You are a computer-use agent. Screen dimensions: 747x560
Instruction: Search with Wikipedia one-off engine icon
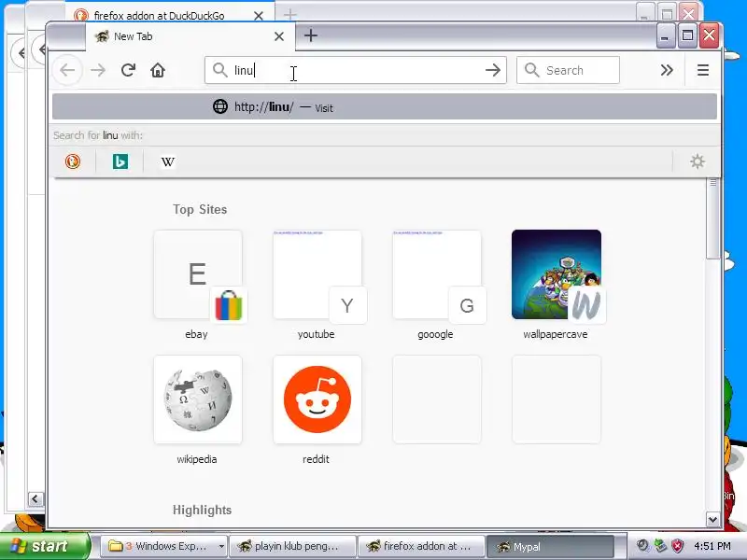168,161
